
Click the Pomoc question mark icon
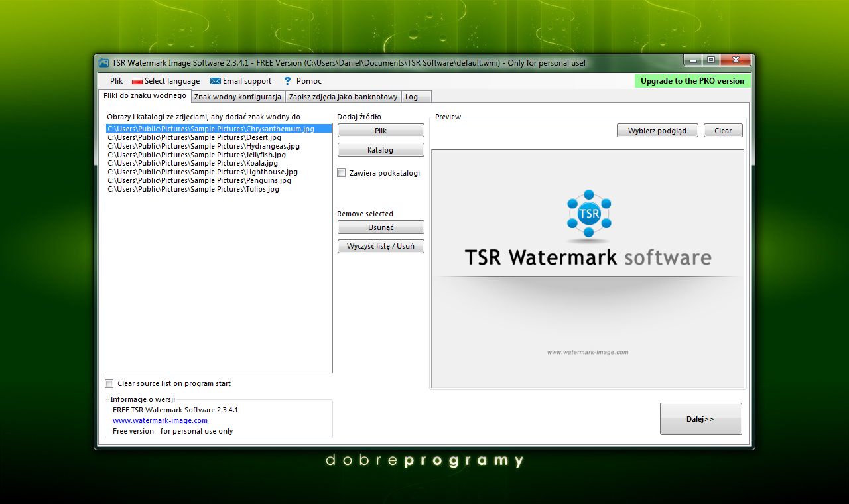[x=287, y=80]
